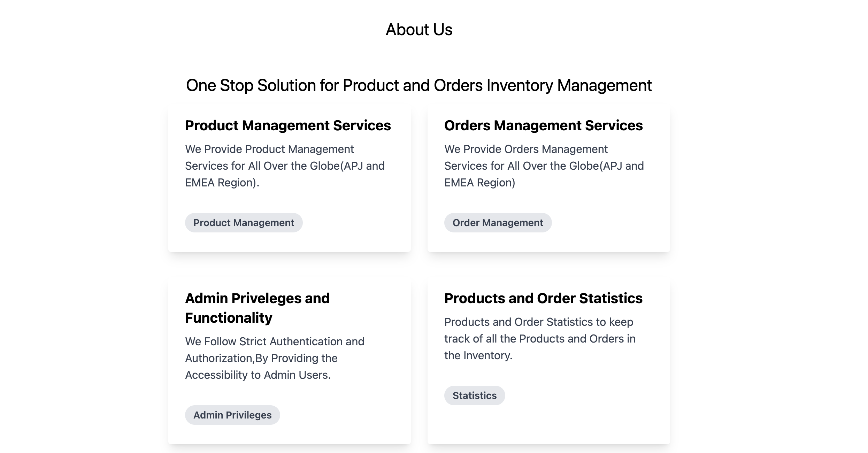Image resolution: width=868 pixels, height=453 pixels.
Task: Click the Order Management badge
Action: point(498,222)
